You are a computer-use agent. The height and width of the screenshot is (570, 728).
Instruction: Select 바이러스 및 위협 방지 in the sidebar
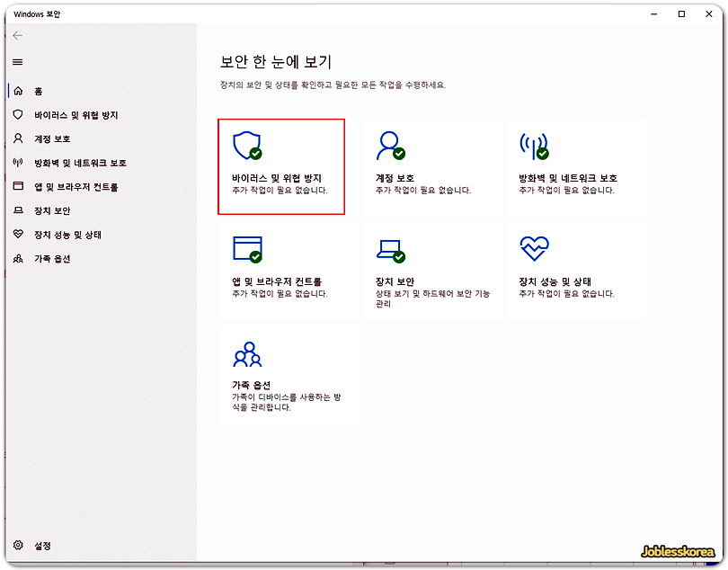click(x=76, y=115)
